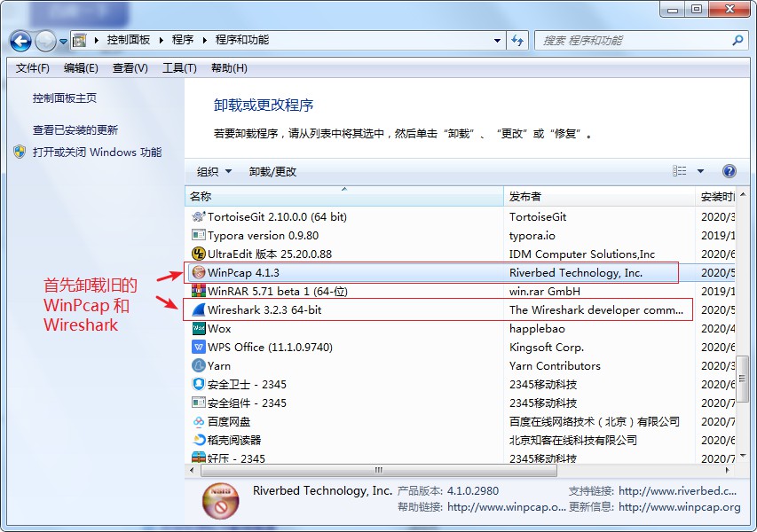757x532 pixels.
Task: Select TortoiseGit 2.10.0.0 (64 bit) entry
Action: 277,217
